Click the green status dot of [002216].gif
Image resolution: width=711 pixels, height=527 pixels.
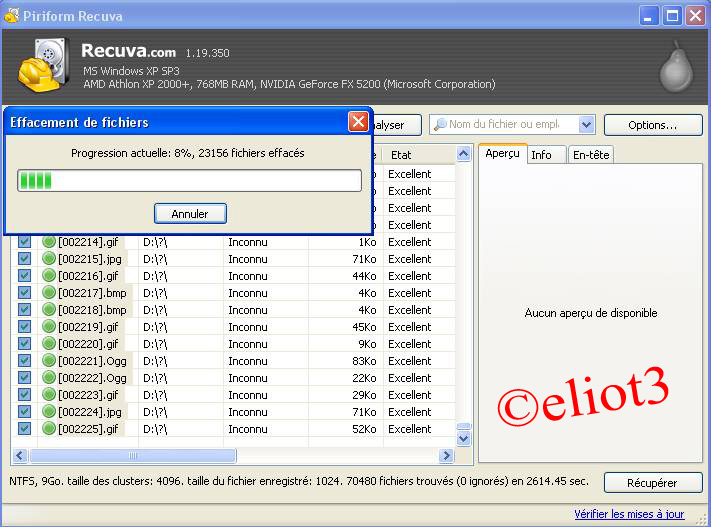tap(49, 276)
